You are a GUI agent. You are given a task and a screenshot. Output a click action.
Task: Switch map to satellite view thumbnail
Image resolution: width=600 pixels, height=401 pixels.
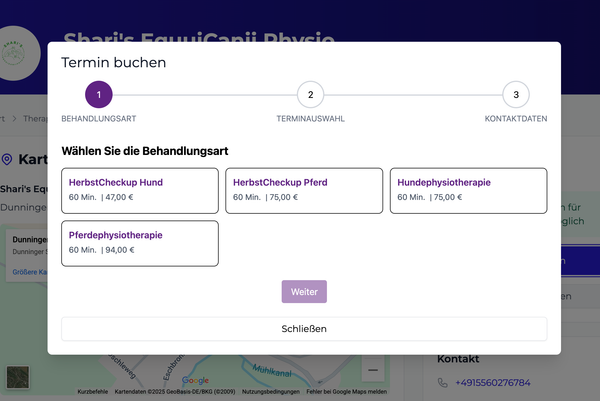click(x=18, y=377)
